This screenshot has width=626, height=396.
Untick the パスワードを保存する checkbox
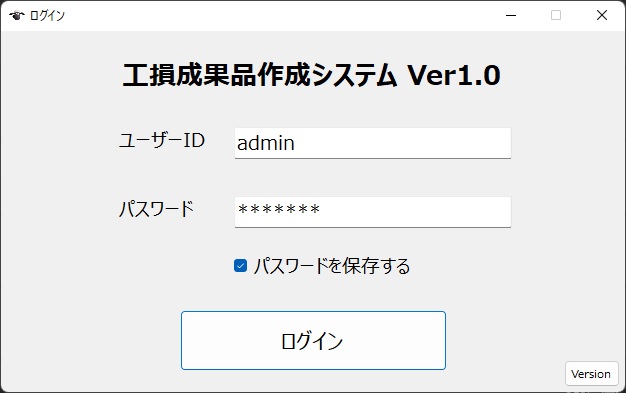point(240,265)
